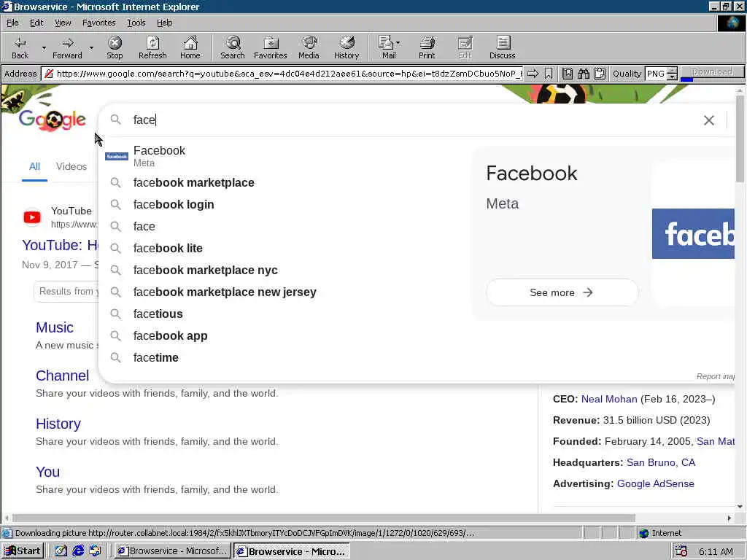Decrease Quality with spinner down arrow

pyautogui.click(x=672, y=77)
